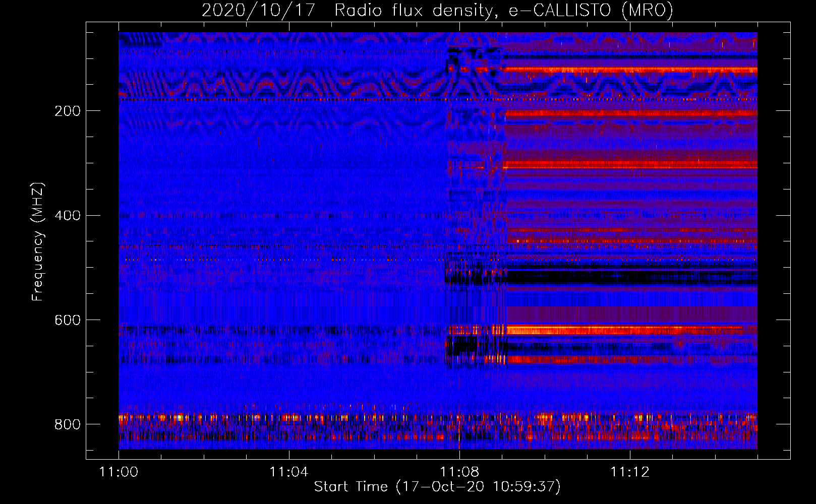The width and height of the screenshot is (816, 504).
Task: Click the '11:12' time tick label
Action: coord(629,472)
